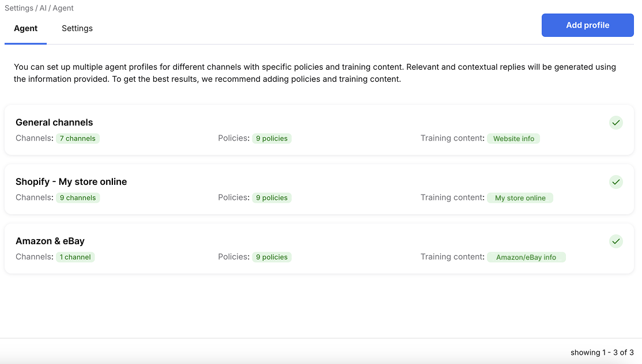Click the green checkmark on General channels

(616, 123)
